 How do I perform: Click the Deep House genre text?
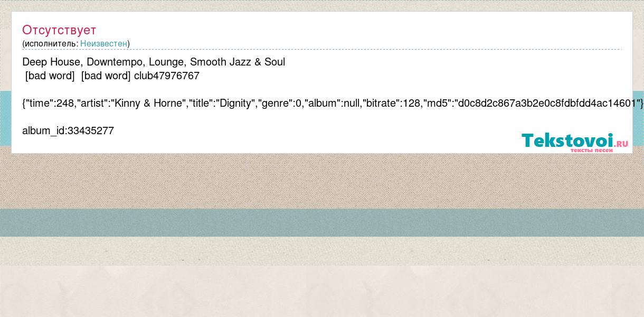[52, 62]
